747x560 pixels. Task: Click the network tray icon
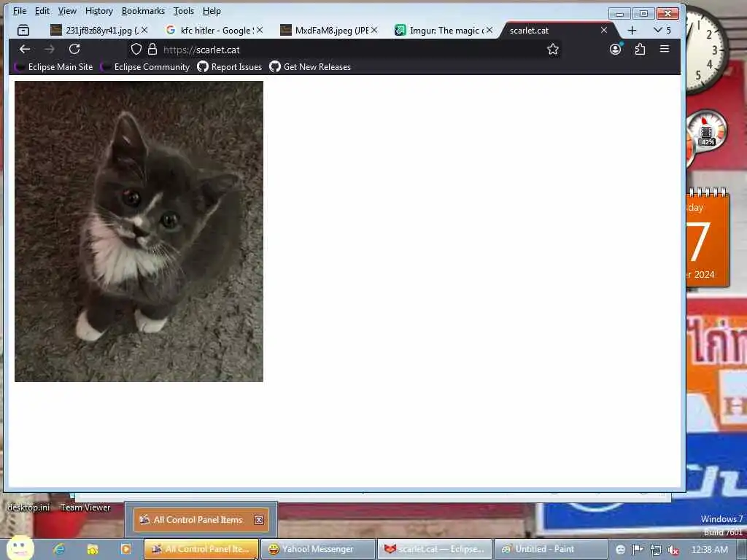[656, 550]
